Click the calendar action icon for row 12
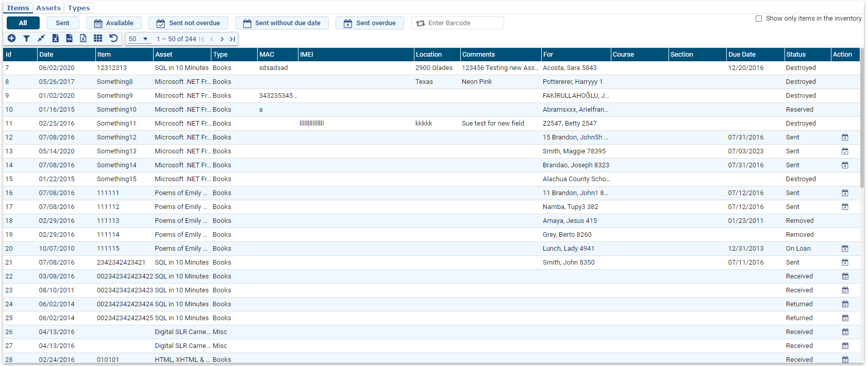Screen dimensions: 868x366 tap(845, 137)
